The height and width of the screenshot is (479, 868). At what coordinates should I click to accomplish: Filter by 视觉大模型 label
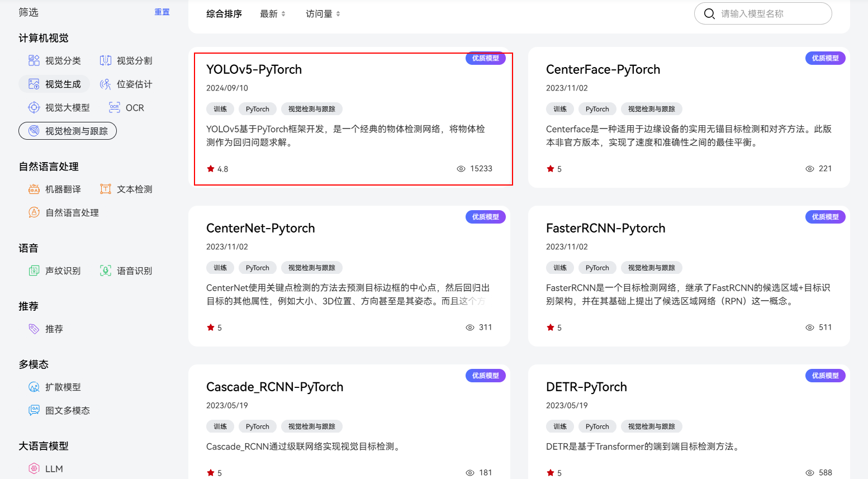pyautogui.click(x=68, y=107)
